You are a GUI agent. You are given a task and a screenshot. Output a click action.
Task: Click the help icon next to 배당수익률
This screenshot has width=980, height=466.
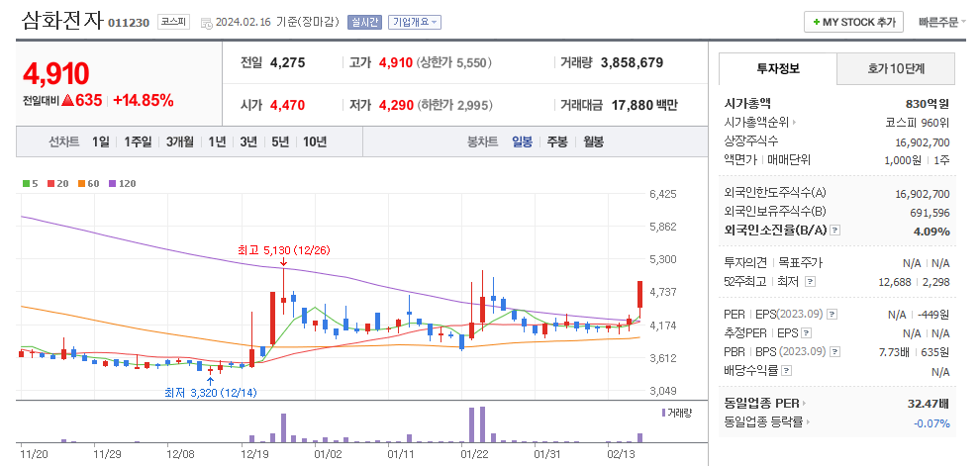click(x=787, y=370)
